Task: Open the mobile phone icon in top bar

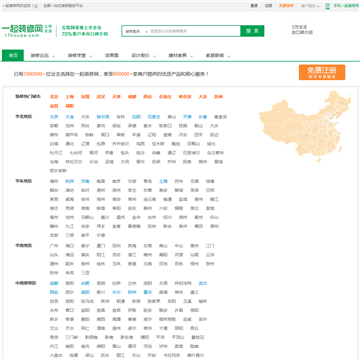Action: coord(327,6)
